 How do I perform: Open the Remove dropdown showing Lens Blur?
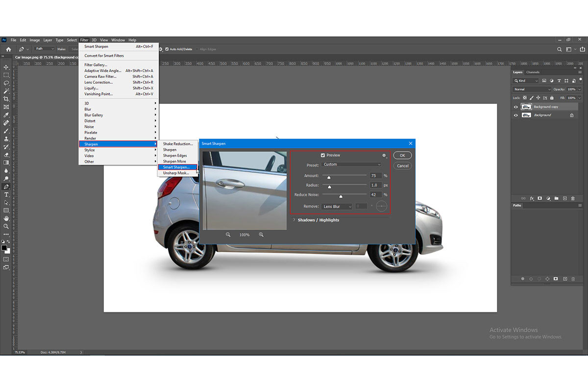click(x=337, y=207)
